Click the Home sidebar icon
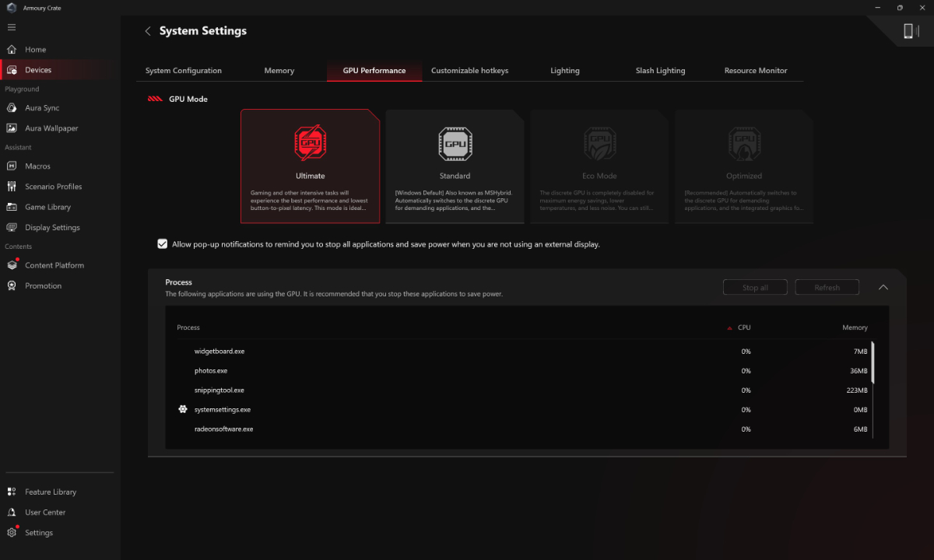This screenshot has height=560, width=934. pyautogui.click(x=12, y=50)
